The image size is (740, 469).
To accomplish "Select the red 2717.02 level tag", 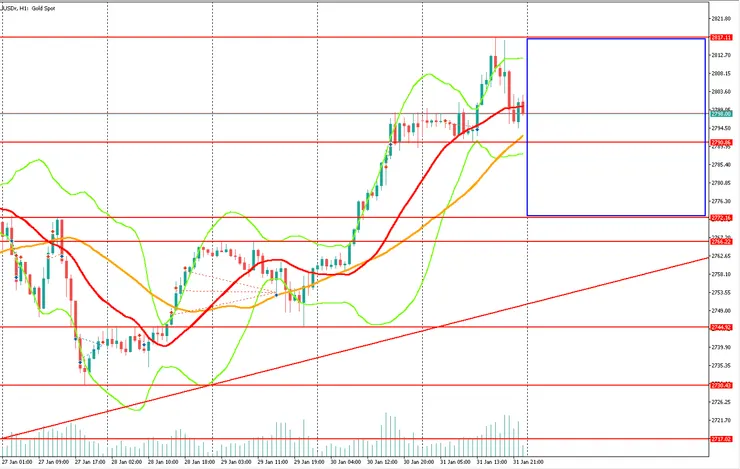I will click(x=721, y=439).
